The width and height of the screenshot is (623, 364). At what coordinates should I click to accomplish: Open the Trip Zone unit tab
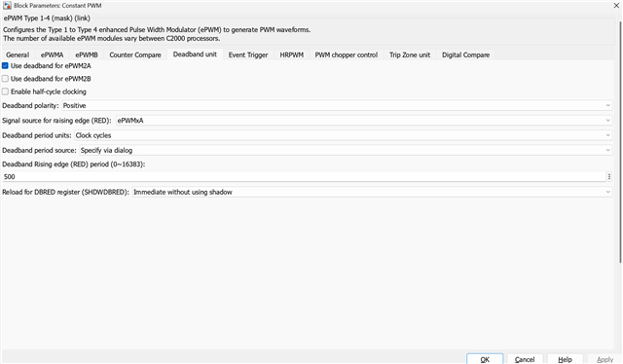410,55
